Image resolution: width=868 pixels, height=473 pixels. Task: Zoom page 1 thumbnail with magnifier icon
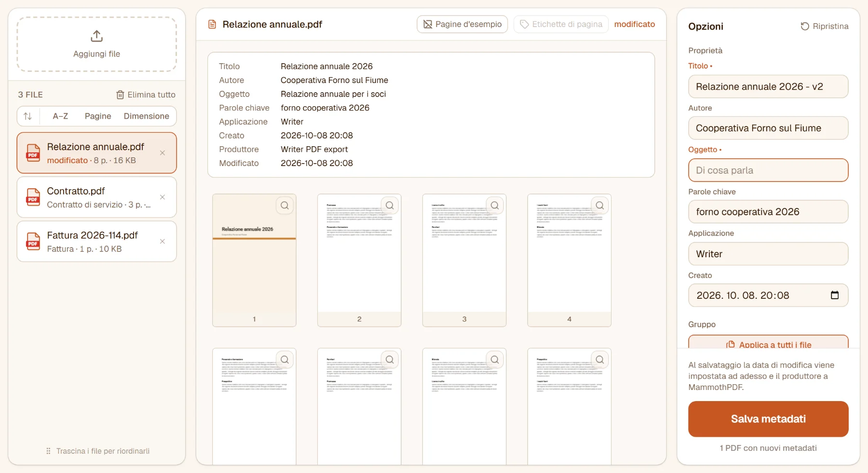click(x=285, y=206)
